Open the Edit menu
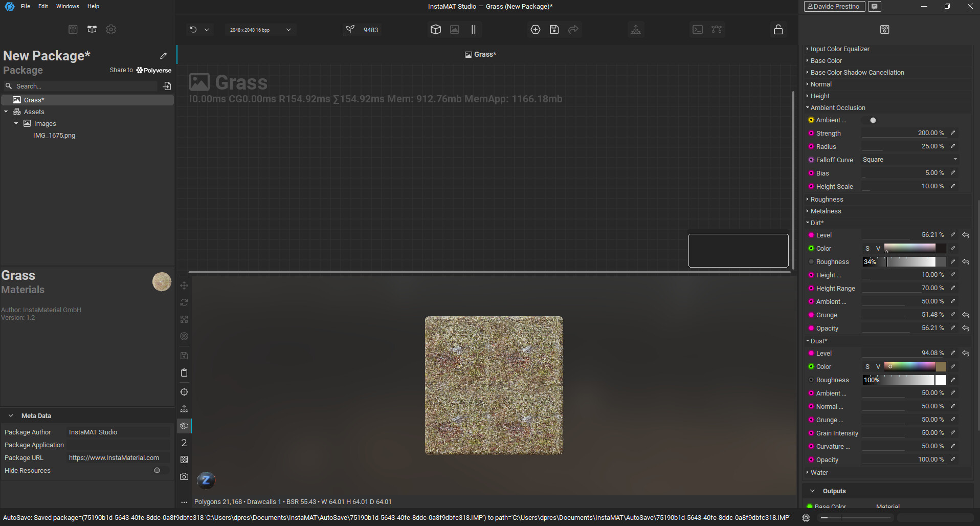 click(43, 6)
